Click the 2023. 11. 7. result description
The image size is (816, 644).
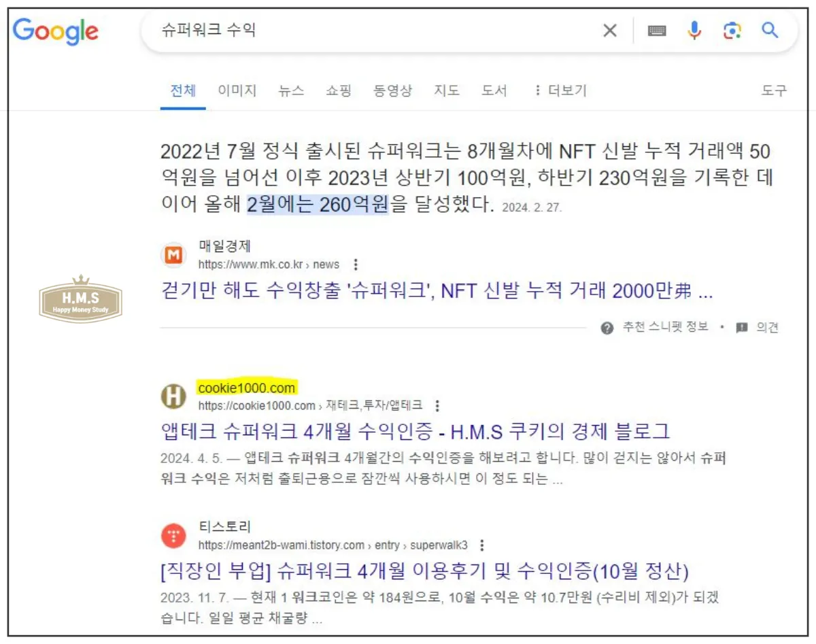pyautogui.click(x=440, y=608)
